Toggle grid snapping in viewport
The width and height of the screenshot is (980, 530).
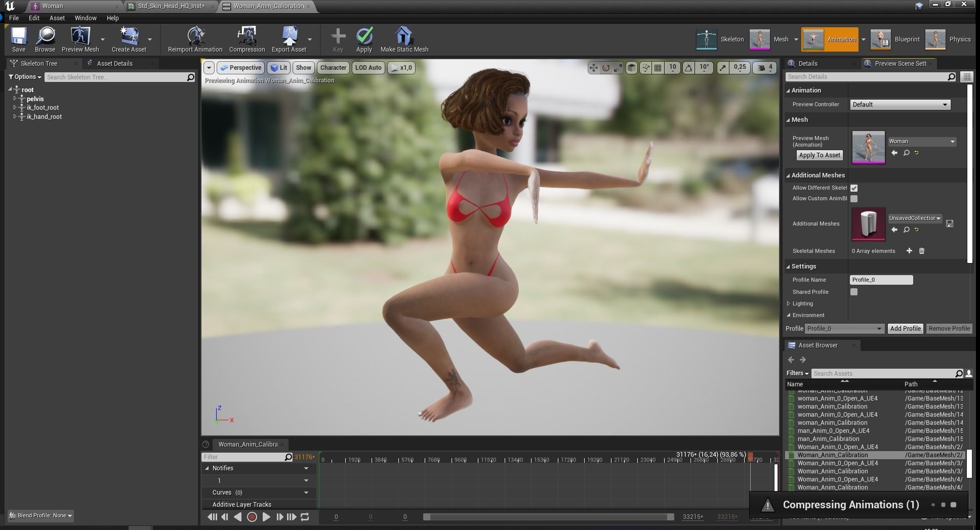[x=658, y=68]
